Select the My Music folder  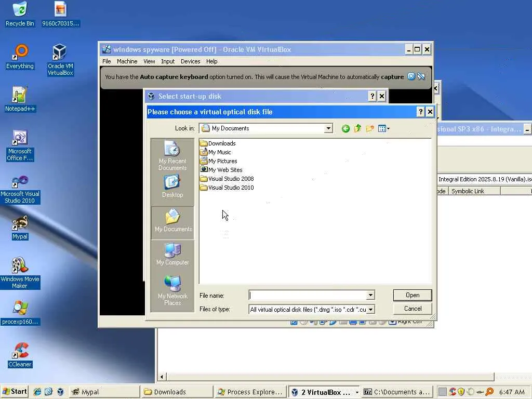216,152
